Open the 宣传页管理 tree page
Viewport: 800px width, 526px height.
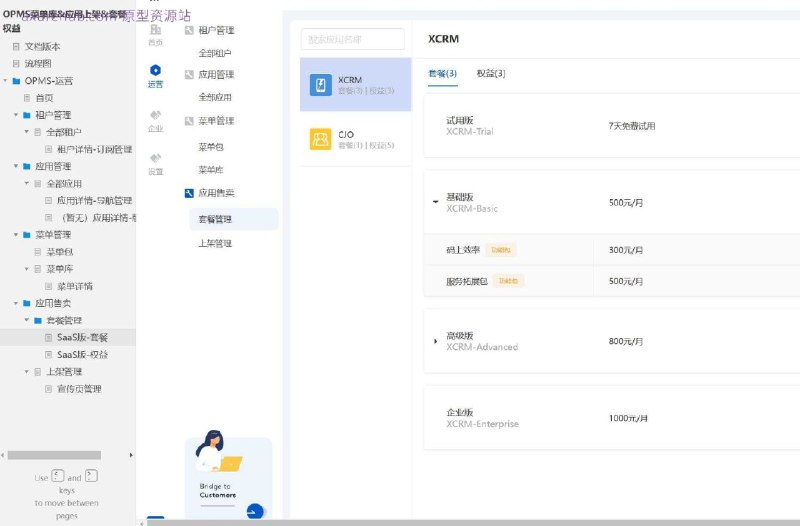[79, 389]
